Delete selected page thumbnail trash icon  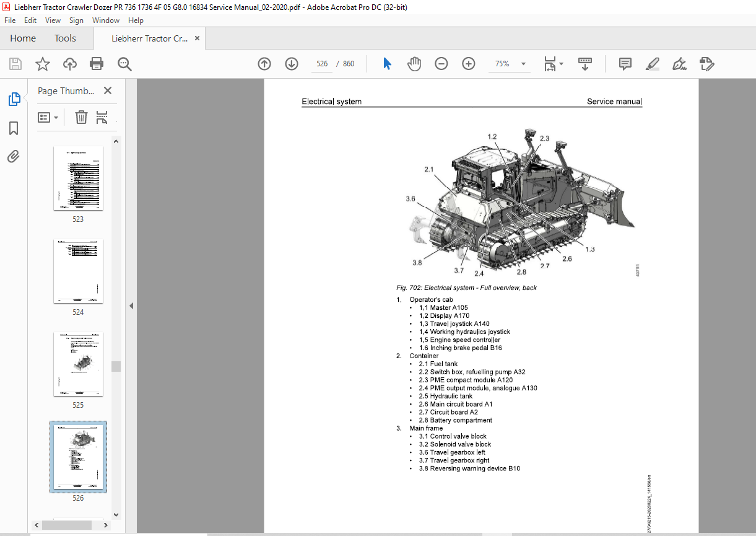coord(81,117)
